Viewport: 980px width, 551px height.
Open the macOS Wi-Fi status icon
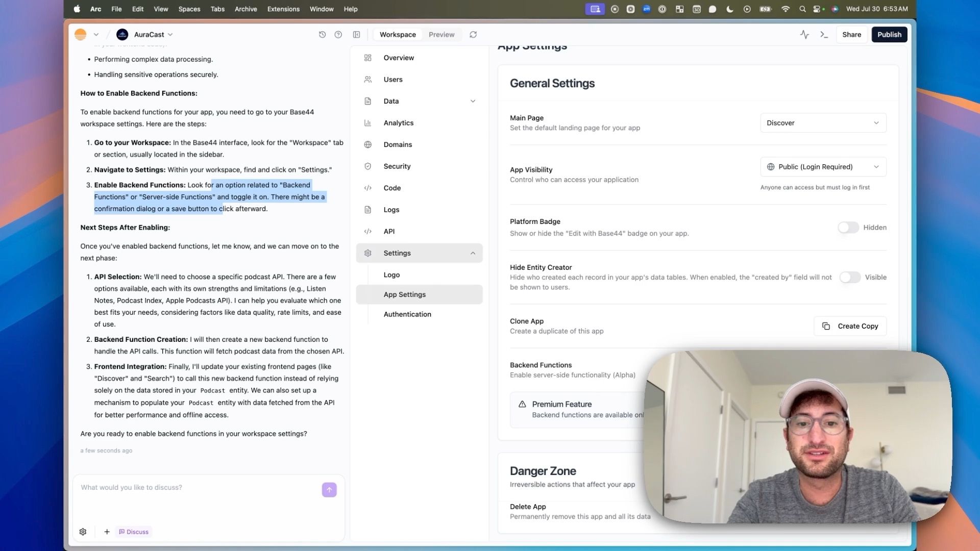click(x=786, y=9)
